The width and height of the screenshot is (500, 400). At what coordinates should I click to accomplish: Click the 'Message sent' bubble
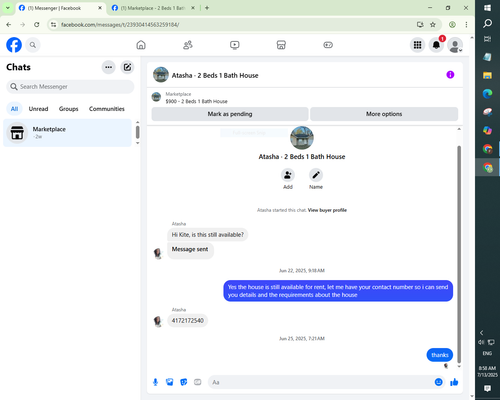tap(190, 249)
